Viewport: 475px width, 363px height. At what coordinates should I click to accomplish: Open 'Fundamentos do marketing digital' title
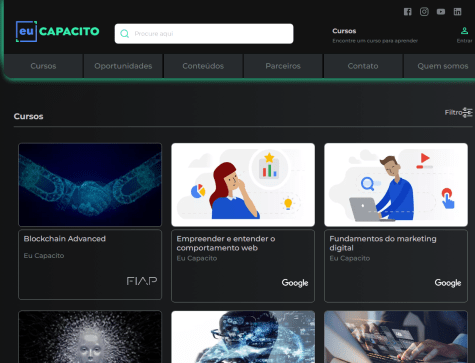click(x=383, y=243)
